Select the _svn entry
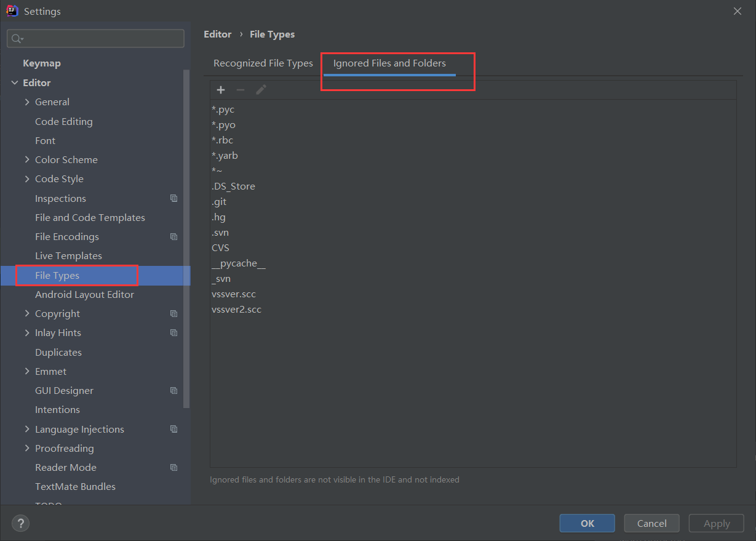Image resolution: width=756 pixels, height=541 pixels. (x=221, y=279)
